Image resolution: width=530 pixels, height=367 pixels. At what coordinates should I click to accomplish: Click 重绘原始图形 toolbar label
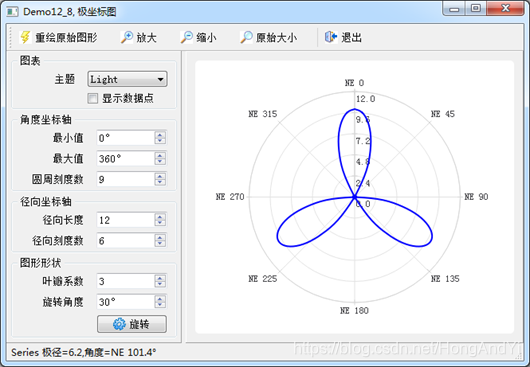coord(67,38)
